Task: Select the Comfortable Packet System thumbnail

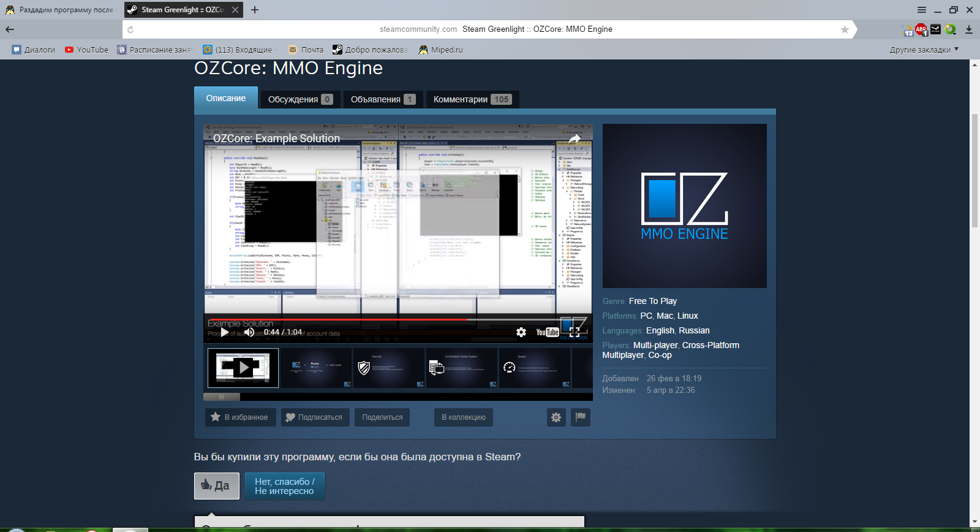Action: [462, 368]
